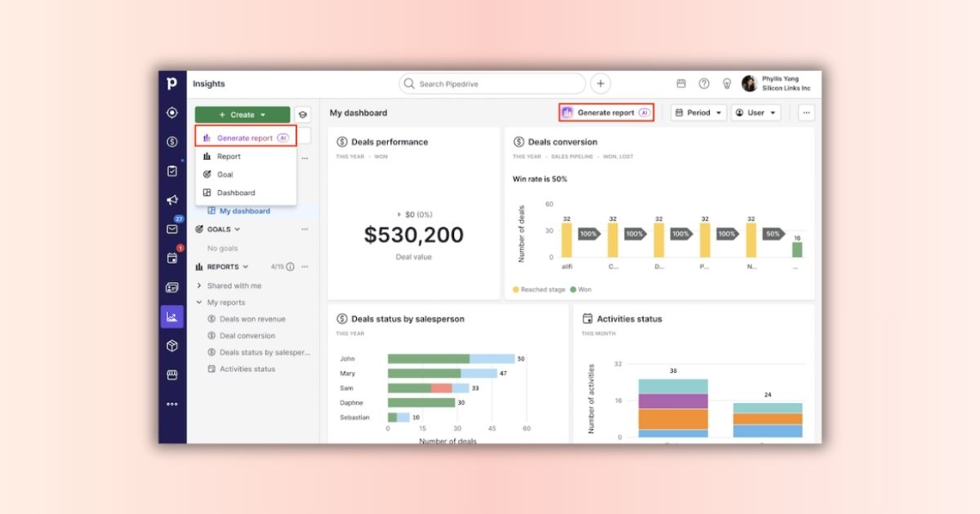Open Deals dollar icon in sidebar
The height and width of the screenshot is (514, 980).
[x=171, y=142]
